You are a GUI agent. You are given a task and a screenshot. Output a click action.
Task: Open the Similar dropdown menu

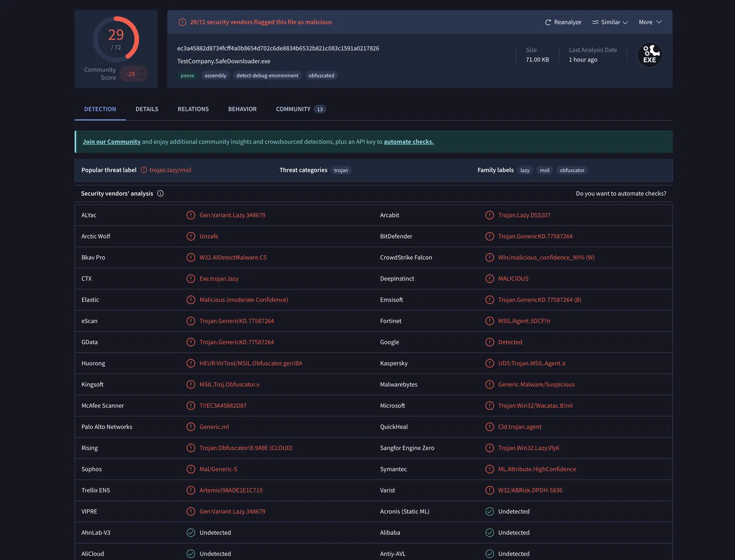[x=610, y=22]
